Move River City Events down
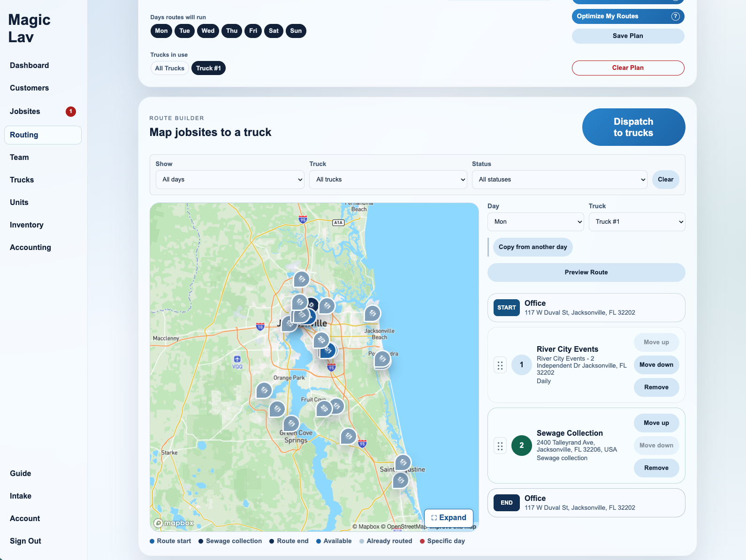746x560 pixels. point(656,365)
